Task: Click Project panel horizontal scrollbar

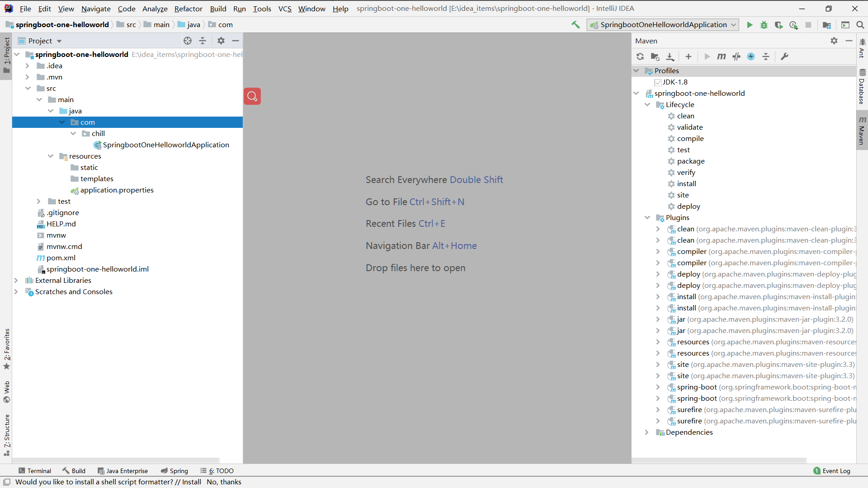Action: tap(116, 460)
